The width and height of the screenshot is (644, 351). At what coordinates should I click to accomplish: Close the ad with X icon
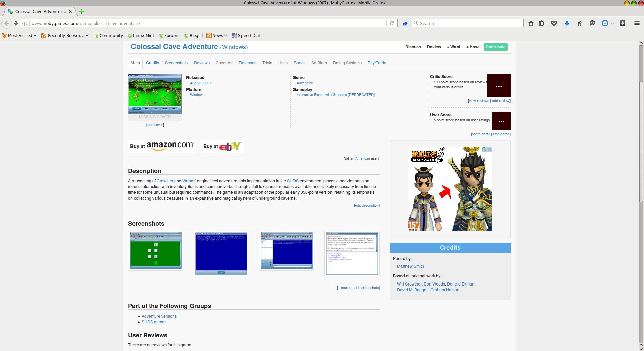[x=490, y=149]
